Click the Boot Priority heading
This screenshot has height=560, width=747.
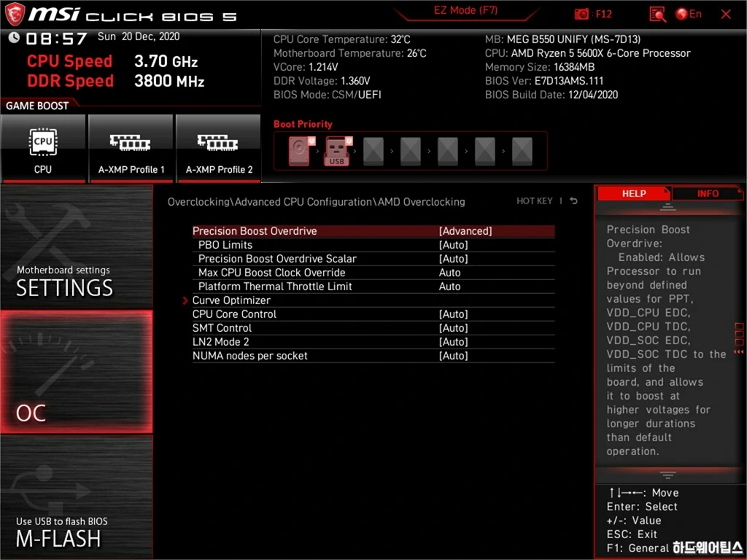coord(303,124)
